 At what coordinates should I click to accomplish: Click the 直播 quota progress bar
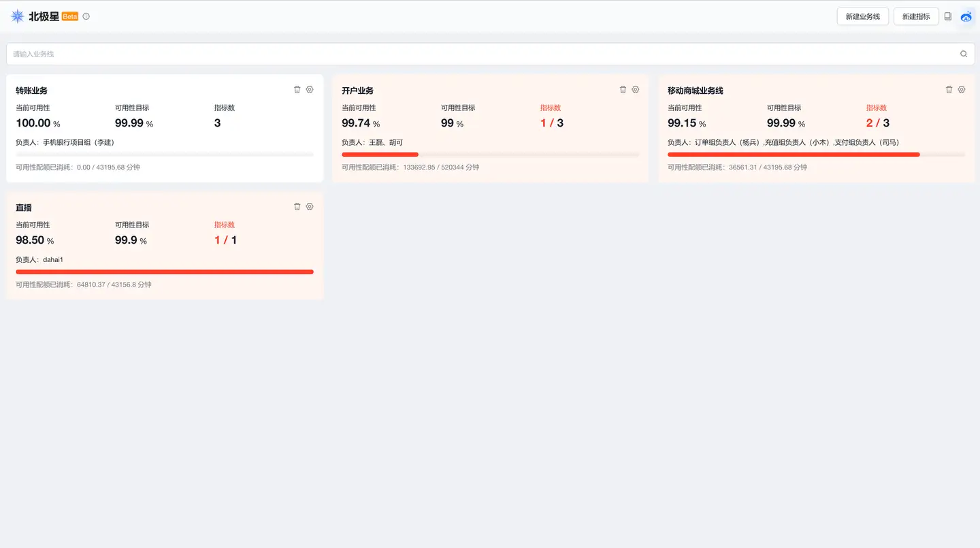(x=164, y=272)
